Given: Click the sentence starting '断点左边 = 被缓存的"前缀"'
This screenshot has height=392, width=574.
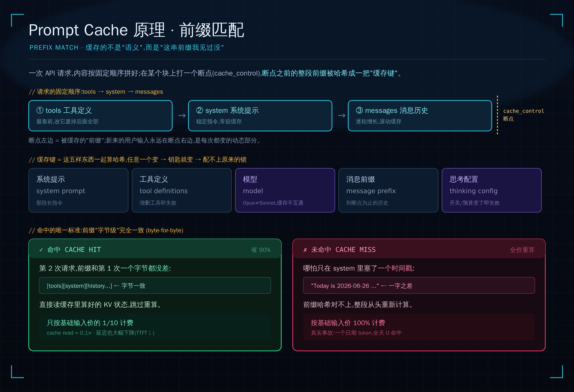Looking at the screenshot, I should 145,141.
